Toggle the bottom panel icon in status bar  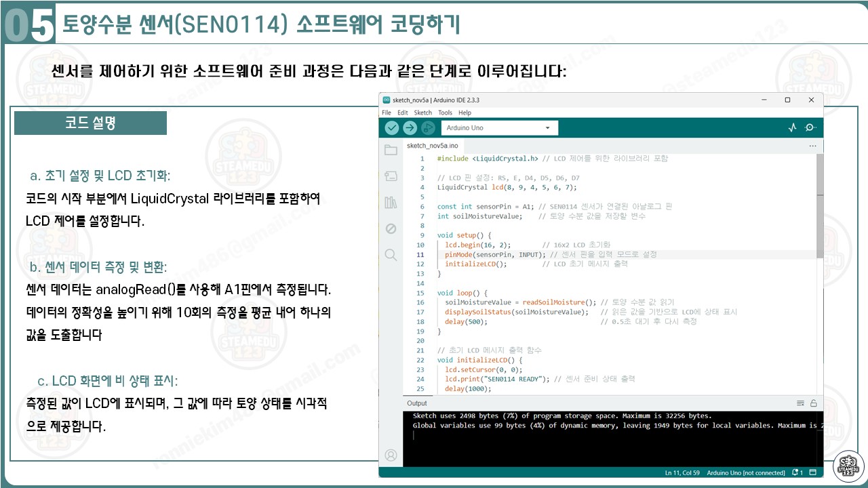point(813,472)
